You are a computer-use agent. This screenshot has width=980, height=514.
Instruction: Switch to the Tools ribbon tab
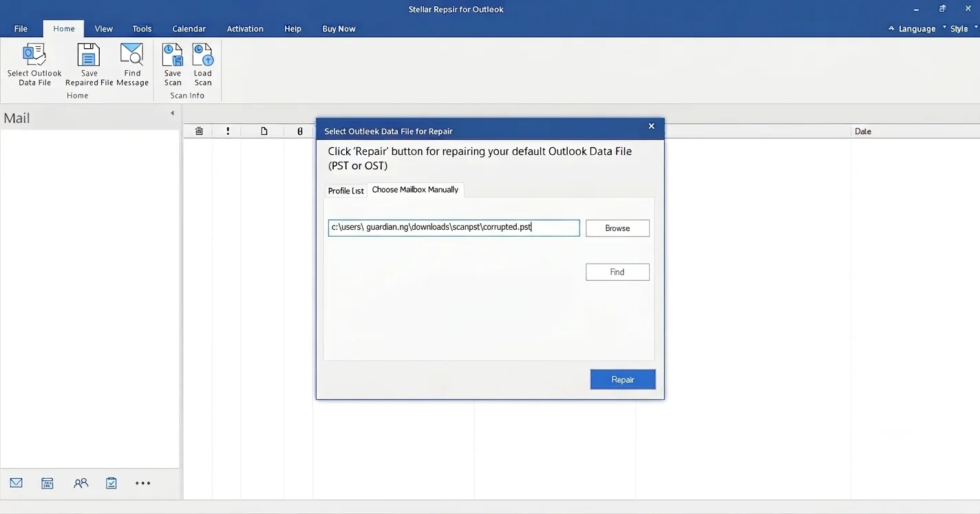coord(142,29)
